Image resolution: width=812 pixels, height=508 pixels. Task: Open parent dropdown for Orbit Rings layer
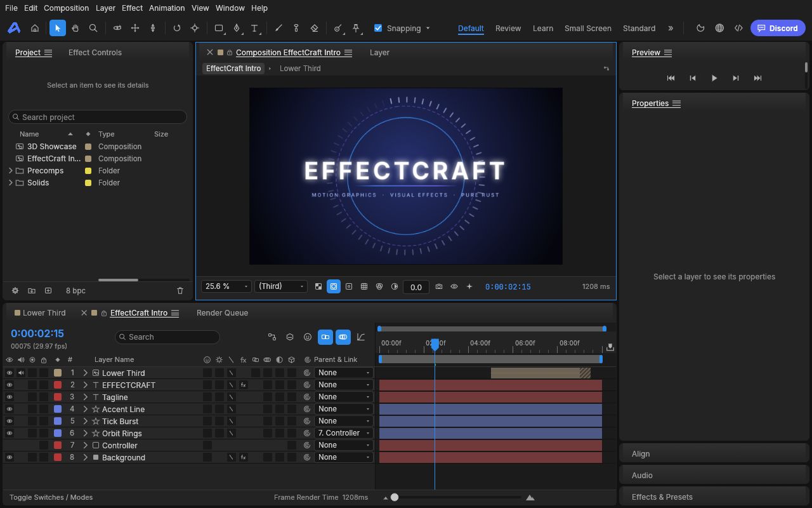[x=343, y=433]
